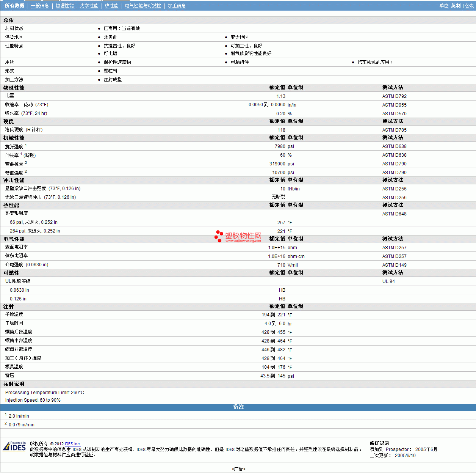Click the 弯曲模量 value 319000
This screenshot has height=473, width=476.
point(277,164)
